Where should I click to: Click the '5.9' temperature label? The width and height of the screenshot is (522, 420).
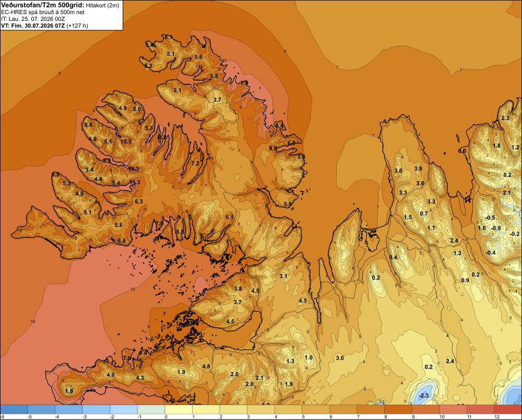coord(288,205)
